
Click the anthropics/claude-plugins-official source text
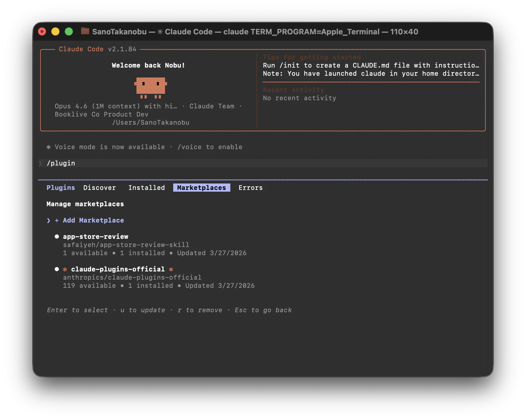point(132,277)
